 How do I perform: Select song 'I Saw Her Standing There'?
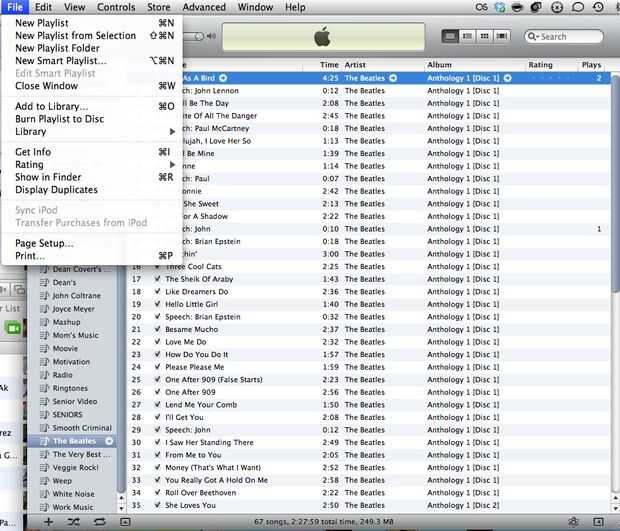click(210, 442)
